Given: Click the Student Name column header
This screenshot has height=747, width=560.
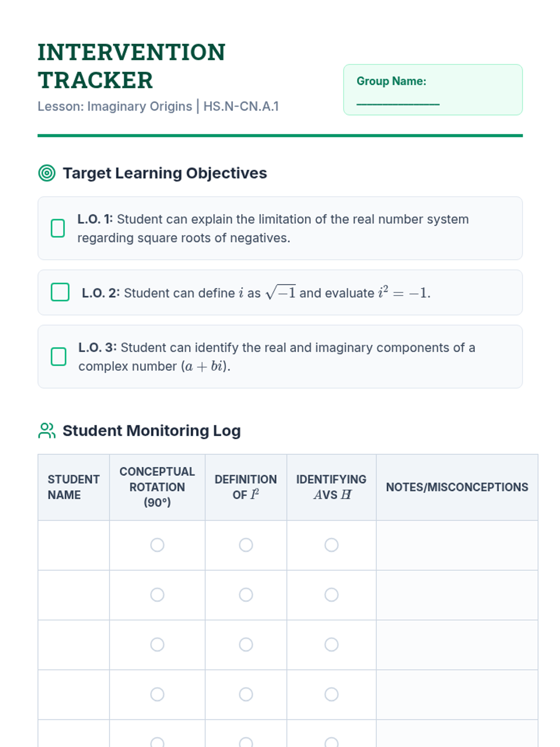Looking at the screenshot, I should [x=74, y=487].
